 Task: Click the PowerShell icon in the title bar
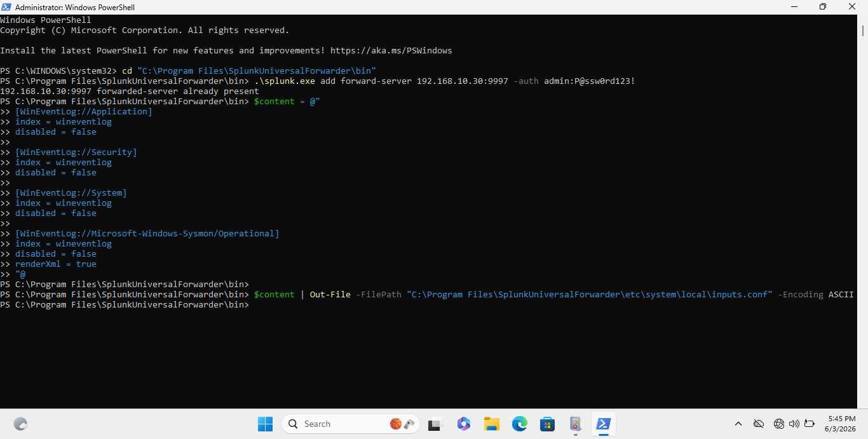click(6, 7)
